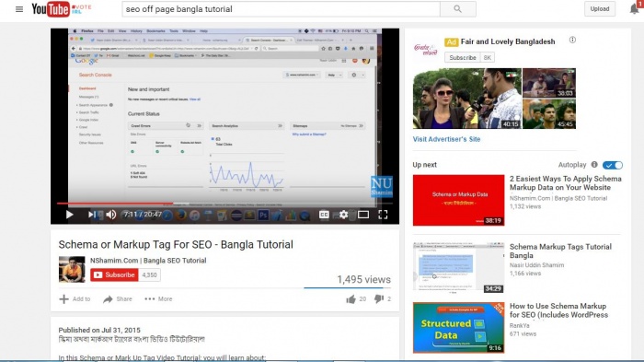Open Structured Data video thumbnail
This screenshot has width=644, height=362.
(459, 328)
